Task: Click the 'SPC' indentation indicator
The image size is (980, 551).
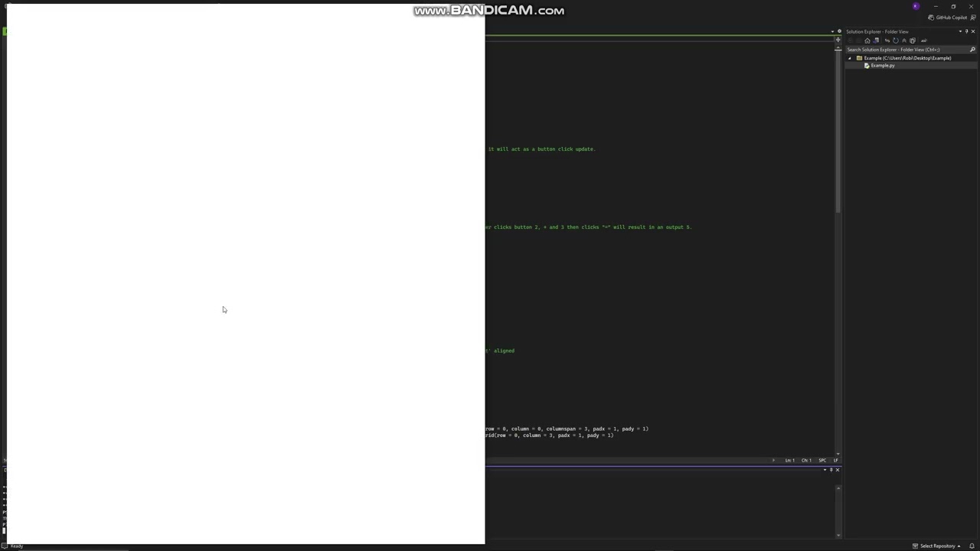Action: (822, 460)
